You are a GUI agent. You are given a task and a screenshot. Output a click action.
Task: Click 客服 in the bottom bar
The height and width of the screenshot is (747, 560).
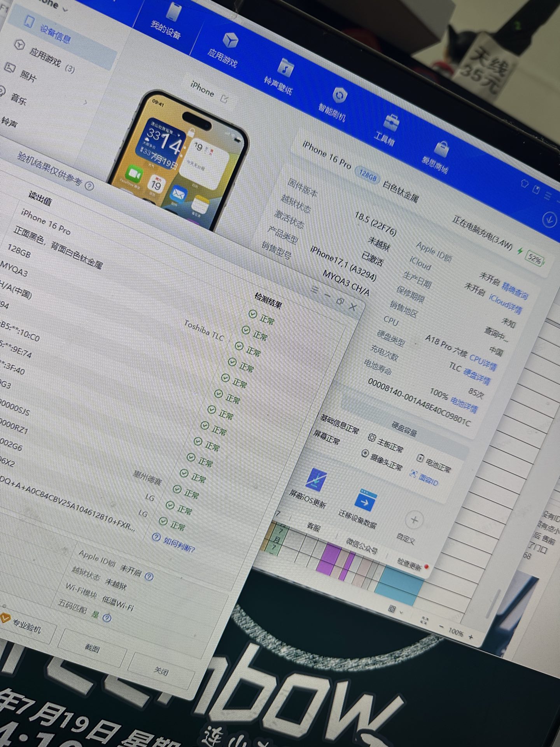coord(313,527)
